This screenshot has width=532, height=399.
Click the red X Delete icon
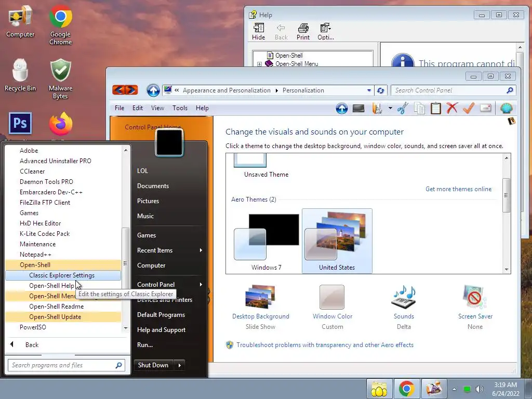(452, 109)
